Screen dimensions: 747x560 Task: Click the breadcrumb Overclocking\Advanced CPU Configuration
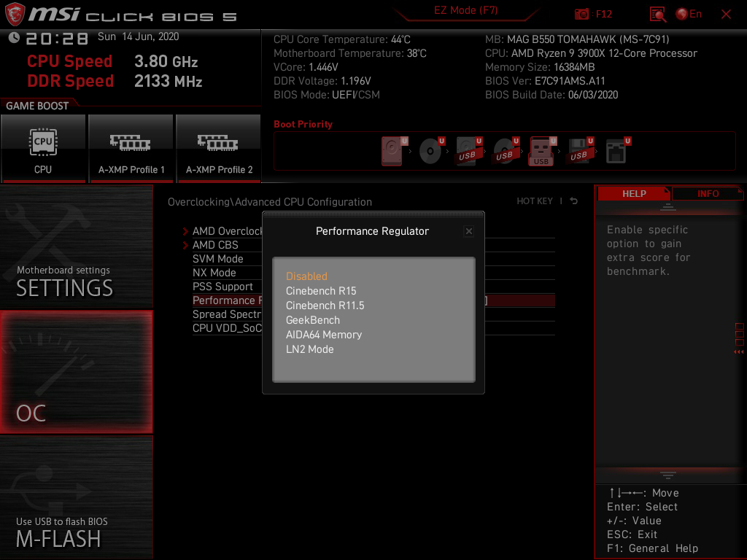pos(270,202)
